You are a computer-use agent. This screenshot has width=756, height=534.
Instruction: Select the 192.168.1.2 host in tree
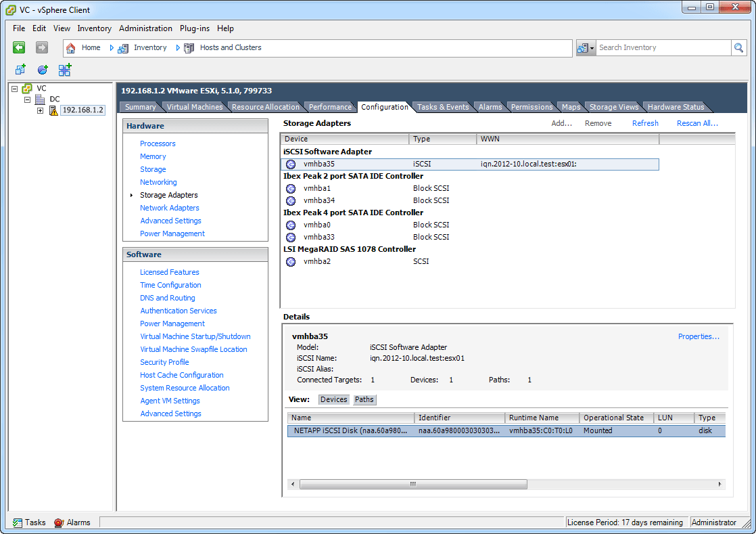click(83, 110)
